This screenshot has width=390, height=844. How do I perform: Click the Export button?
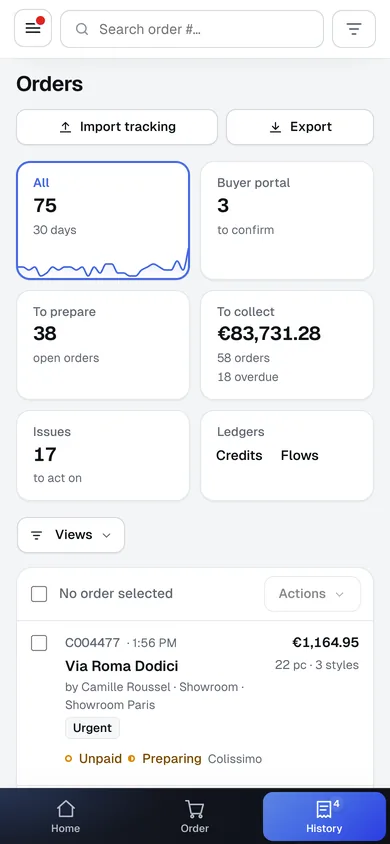click(x=300, y=127)
